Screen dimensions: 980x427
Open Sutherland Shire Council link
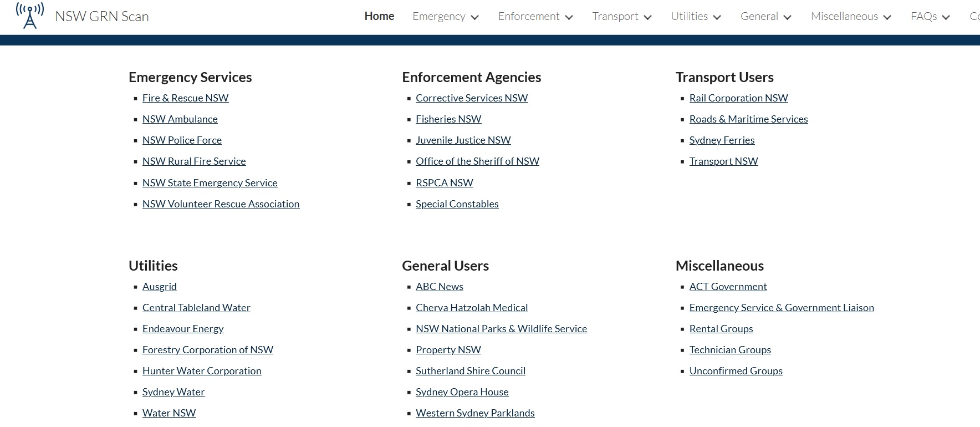[x=471, y=371]
